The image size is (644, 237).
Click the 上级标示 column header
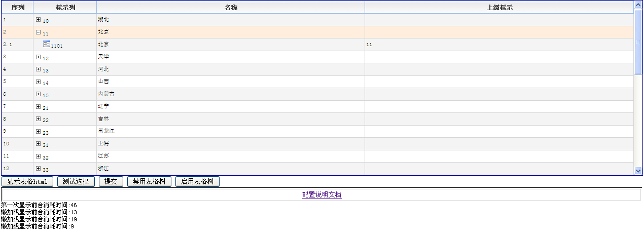pos(499,7)
